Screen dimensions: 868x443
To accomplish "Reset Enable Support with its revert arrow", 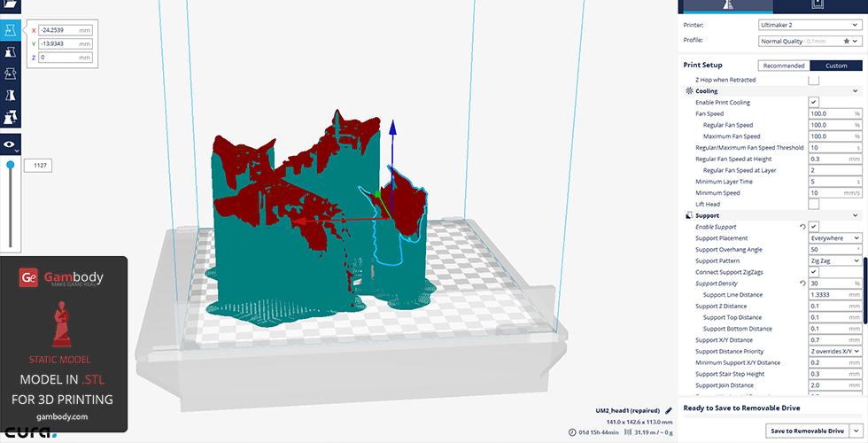I will pyautogui.click(x=802, y=227).
